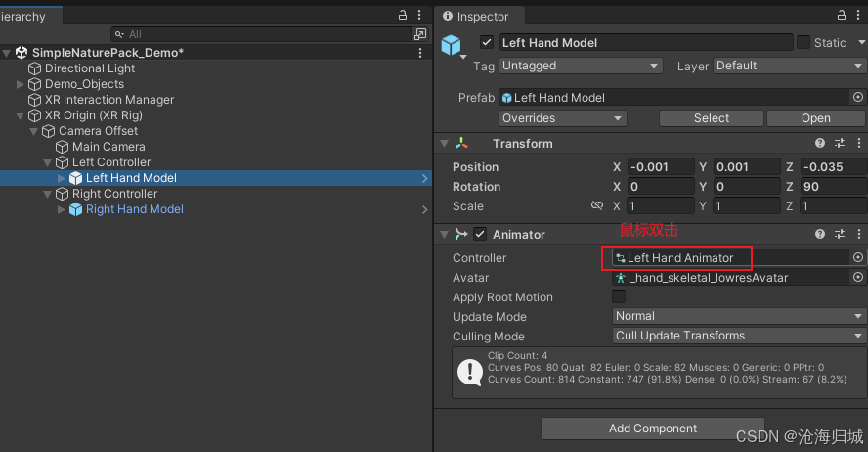The width and height of the screenshot is (868, 452).
Task: Edit Rotation X value field
Action: point(661,187)
